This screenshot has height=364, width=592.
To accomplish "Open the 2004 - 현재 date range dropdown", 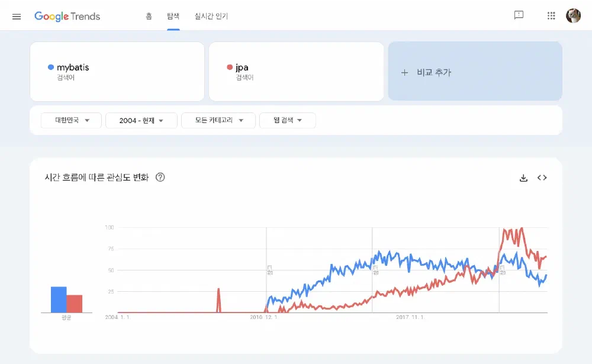I will coord(141,120).
